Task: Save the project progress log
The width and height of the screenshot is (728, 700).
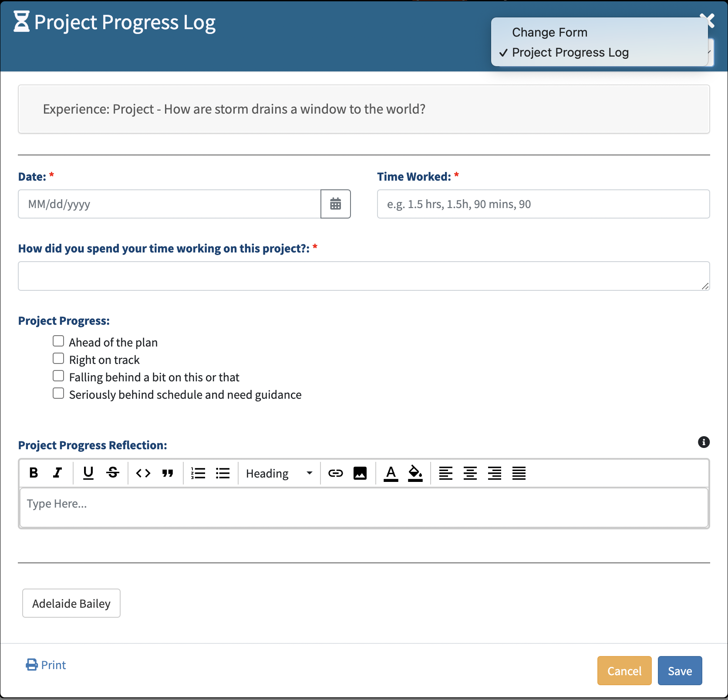Action: [x=680, y=671]
